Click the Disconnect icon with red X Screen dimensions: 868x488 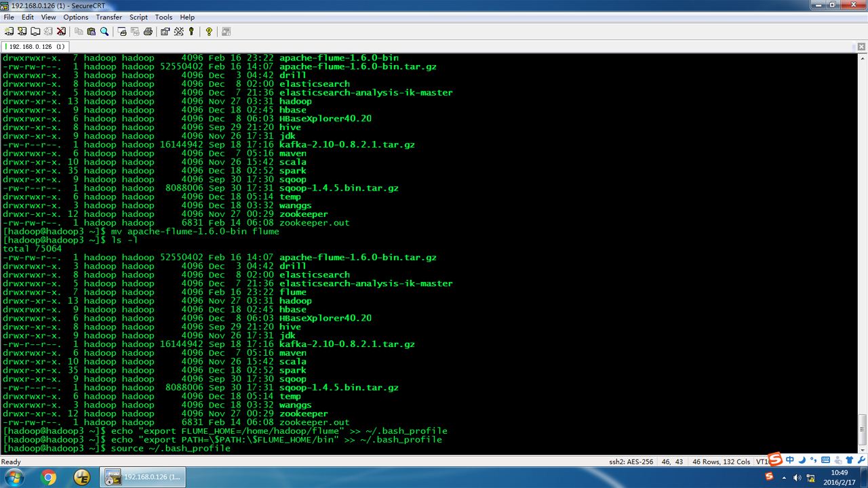click(x=61, y=31)
